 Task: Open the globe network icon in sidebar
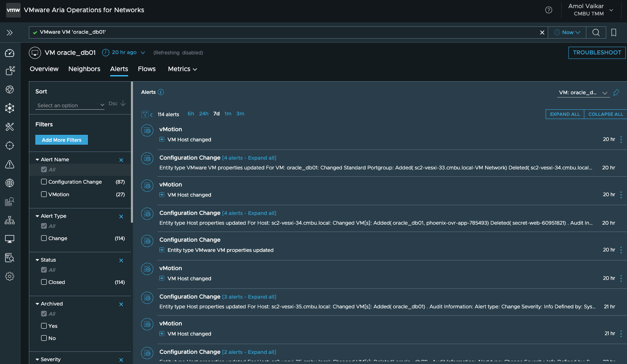pos(10,183)
